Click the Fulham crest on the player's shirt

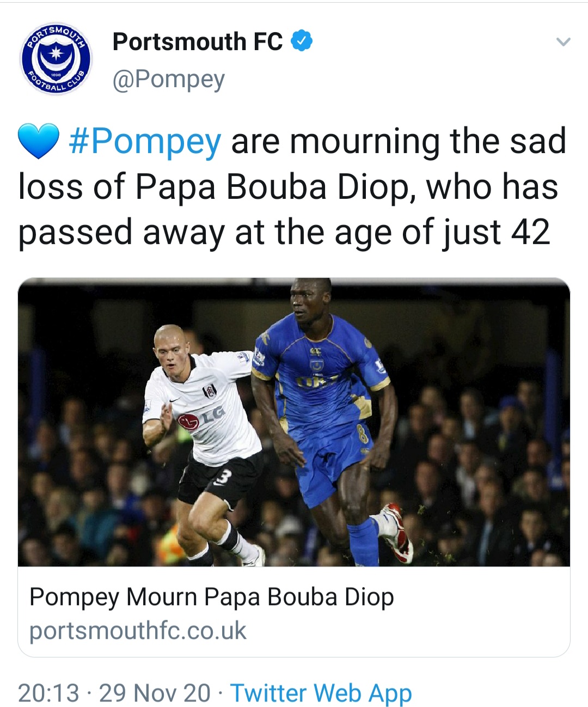click(x=210, y=391)
